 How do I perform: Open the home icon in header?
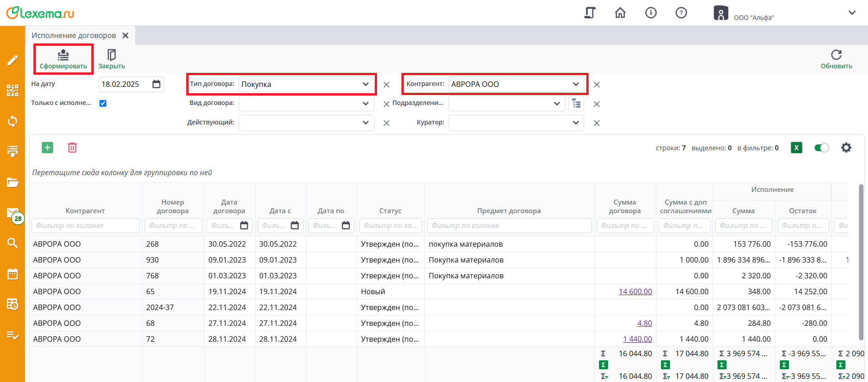(x=620, y=13)
